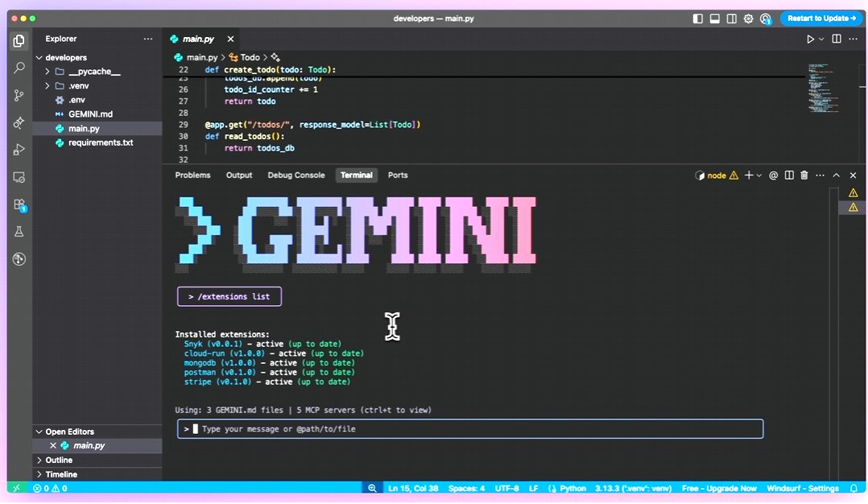Click Ln 15, Col 38 status item
Image resolution: width=868 pixels, height=504 pixels.
pos(413,489)
